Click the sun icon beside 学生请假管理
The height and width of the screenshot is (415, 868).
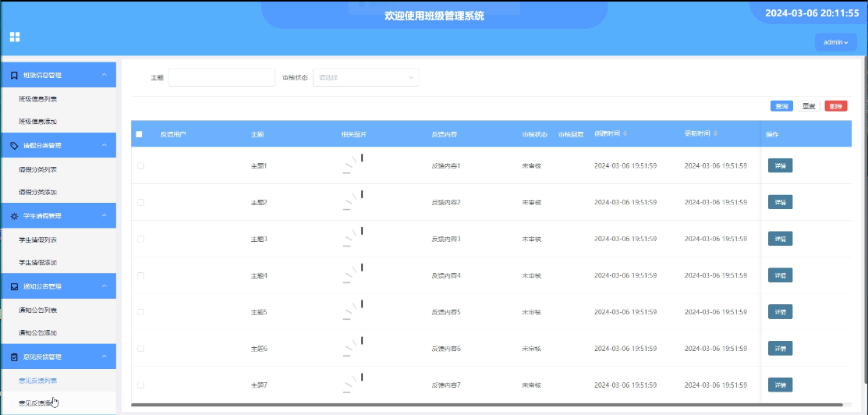coord(14,216)
